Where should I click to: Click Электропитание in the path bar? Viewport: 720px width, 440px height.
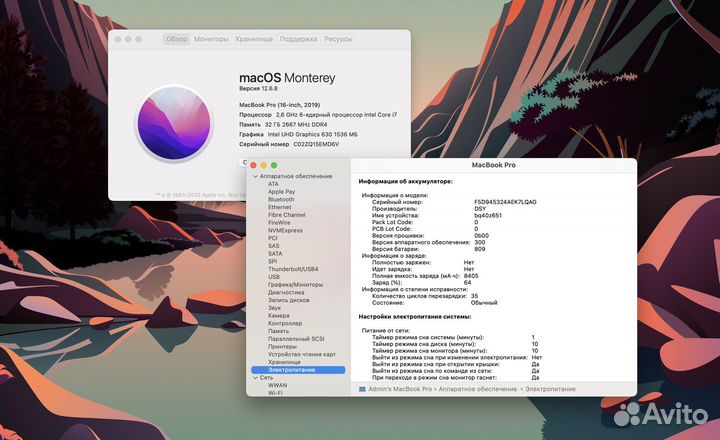[x=550, y=389]
